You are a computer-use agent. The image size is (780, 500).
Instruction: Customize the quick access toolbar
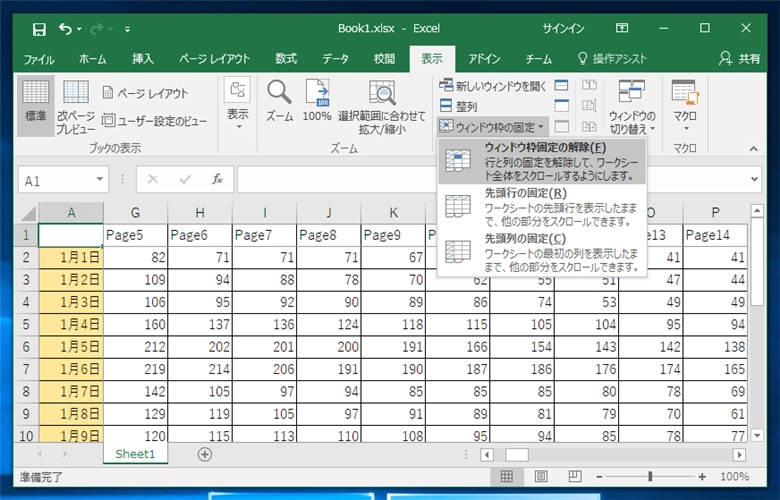pos(127,29)
